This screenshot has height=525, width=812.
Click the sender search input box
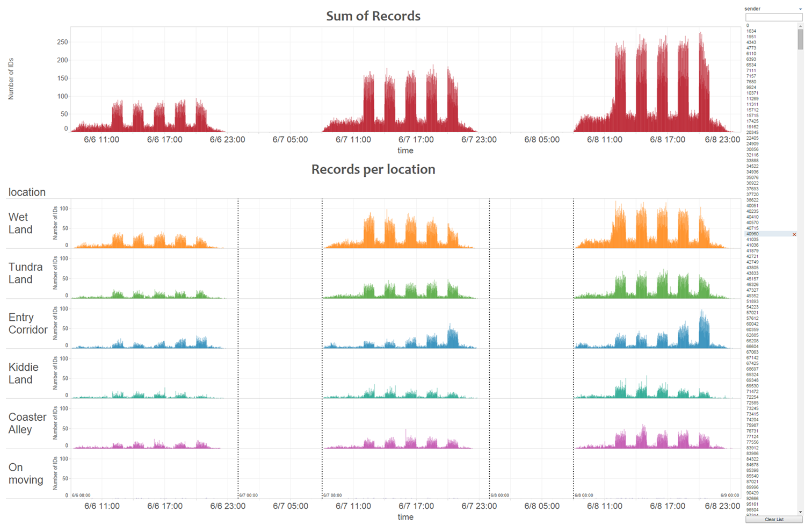click(x=773, y=17)
